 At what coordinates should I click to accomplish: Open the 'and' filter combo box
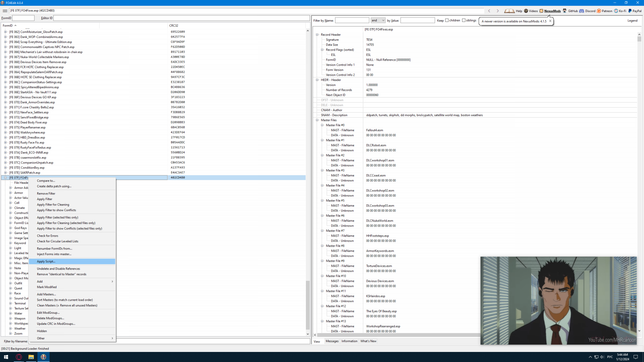click(378, 20)
